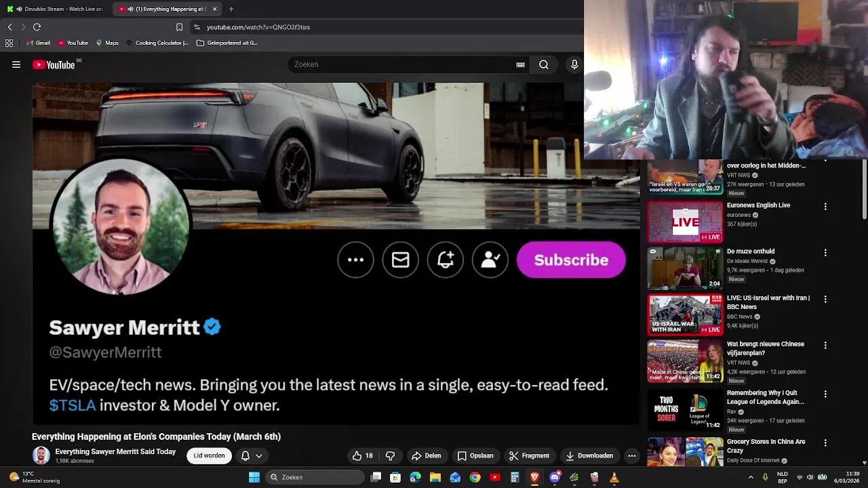Open YouTube bookmark in bookmarks bar

click(73, 43)
